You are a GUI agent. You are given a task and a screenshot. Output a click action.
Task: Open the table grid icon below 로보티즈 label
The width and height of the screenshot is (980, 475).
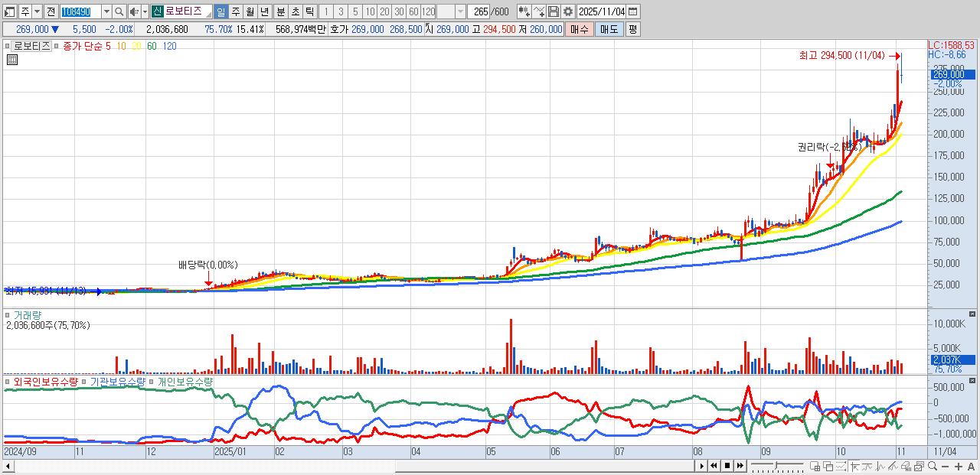(x=11, y=59)
